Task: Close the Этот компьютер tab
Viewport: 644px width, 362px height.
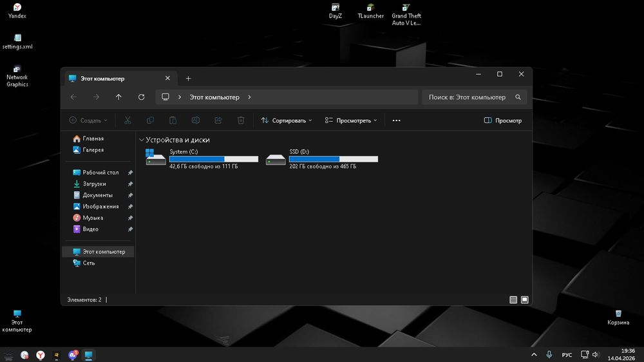Action: coord(167,78)
